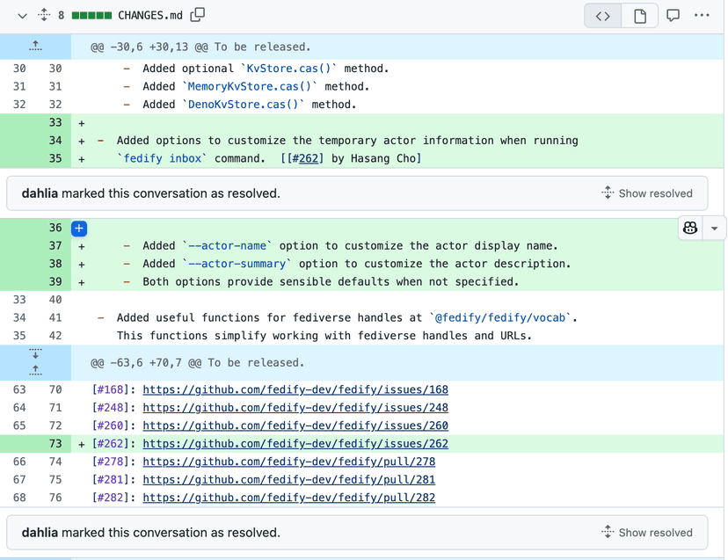This screenshot has height=560, width=728.
Task: Open the Copilot dropdown arrow
Action: tap(714, 229)
